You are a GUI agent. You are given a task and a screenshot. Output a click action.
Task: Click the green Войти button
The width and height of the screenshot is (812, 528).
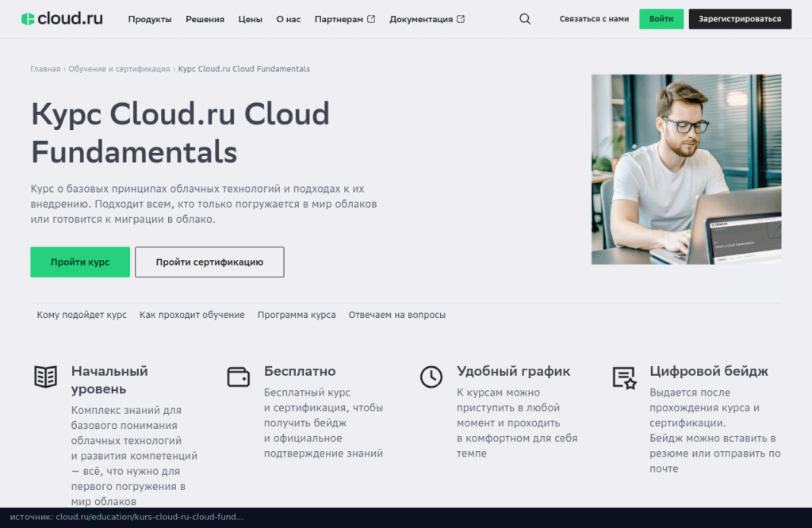[x=661, y=19]
